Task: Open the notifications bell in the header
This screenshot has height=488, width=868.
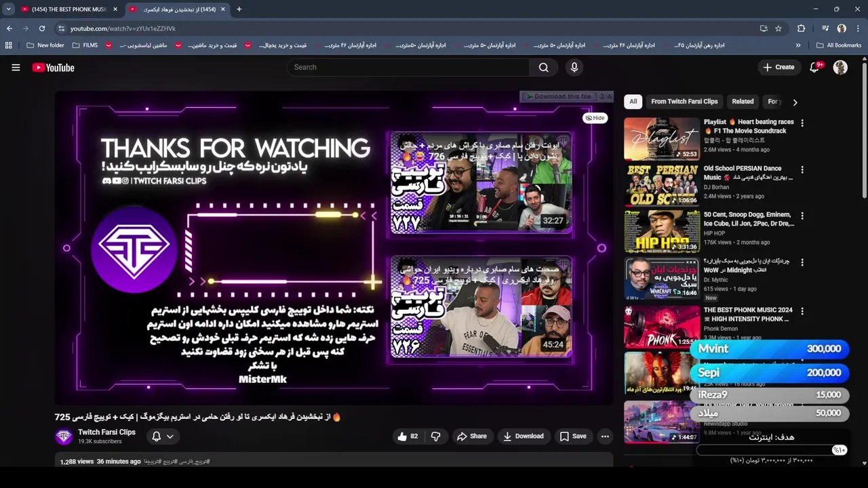Action: [815, 67]
